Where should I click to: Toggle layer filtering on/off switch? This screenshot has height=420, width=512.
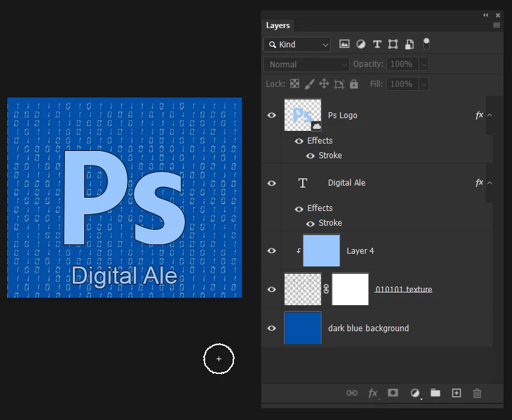click(426, 43)
